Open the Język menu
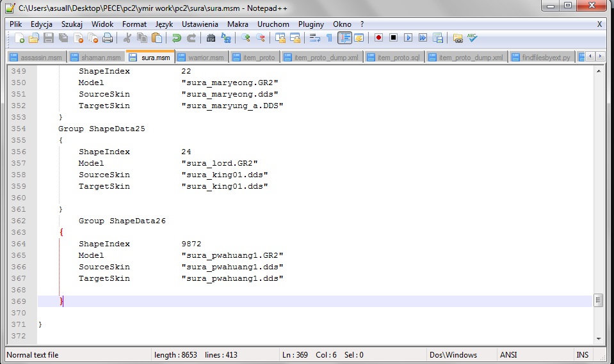The width and height of the screenshot is (614, 364). (164, 24)
